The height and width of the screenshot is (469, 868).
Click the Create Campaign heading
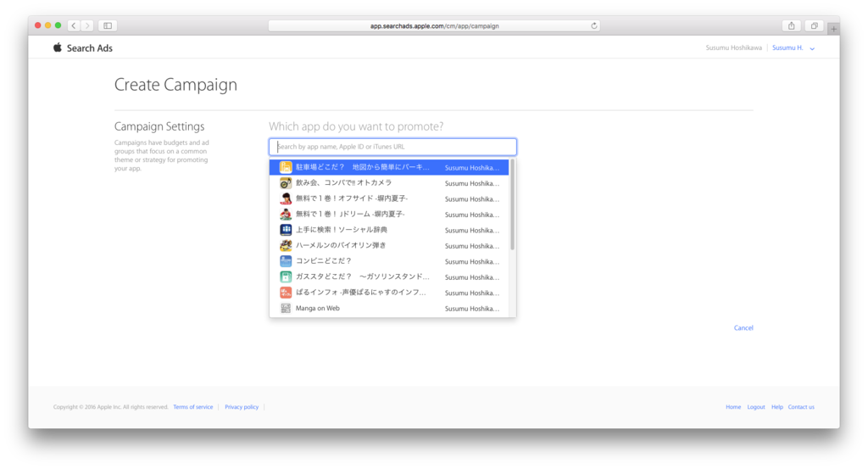(x=175, y=85)
